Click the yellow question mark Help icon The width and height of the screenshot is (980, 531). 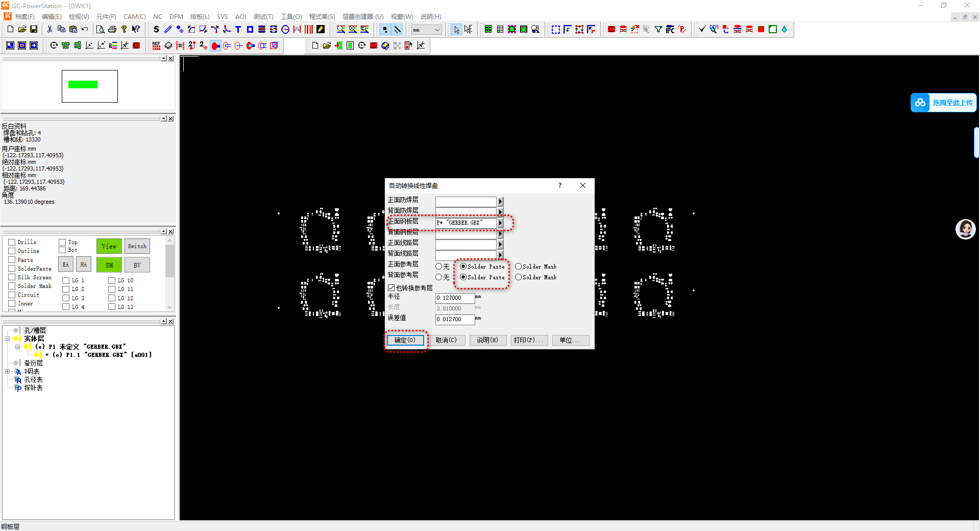[x=124, y=29]
